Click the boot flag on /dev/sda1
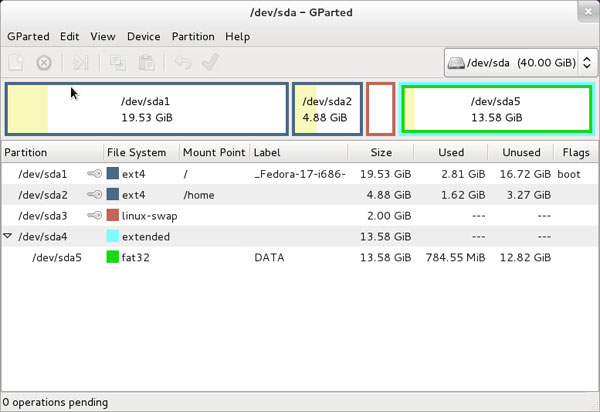The height and width of the screenshot is (412, 600). click(x=569, y=174)
